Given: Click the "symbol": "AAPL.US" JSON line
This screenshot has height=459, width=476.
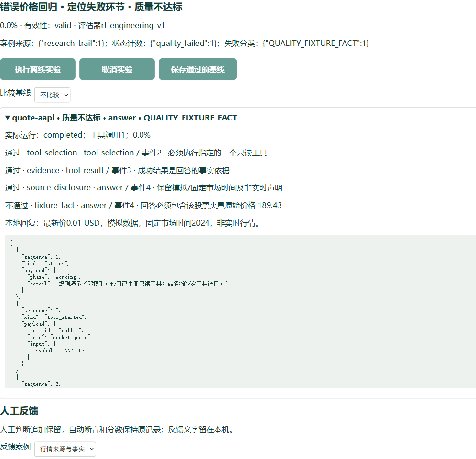Looking at the screenshot, I should coord(60,350).
